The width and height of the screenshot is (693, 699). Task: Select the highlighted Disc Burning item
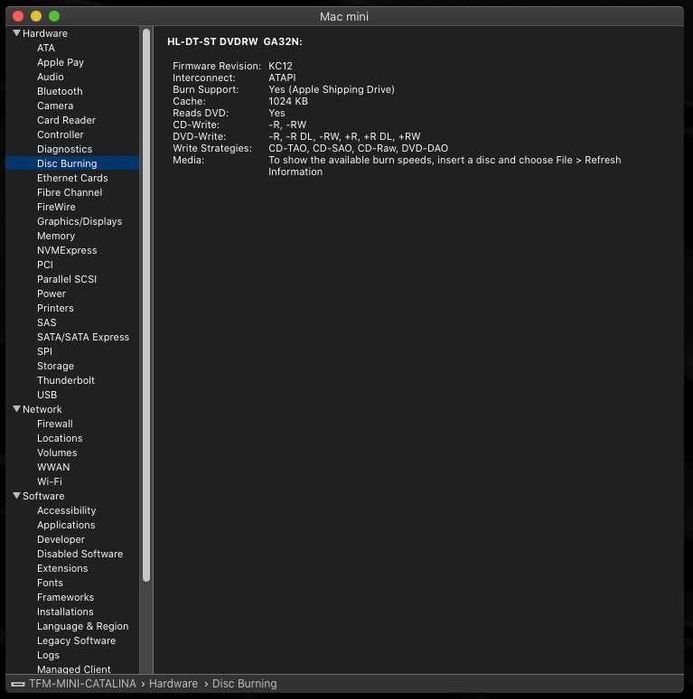[x=72, y=164]
